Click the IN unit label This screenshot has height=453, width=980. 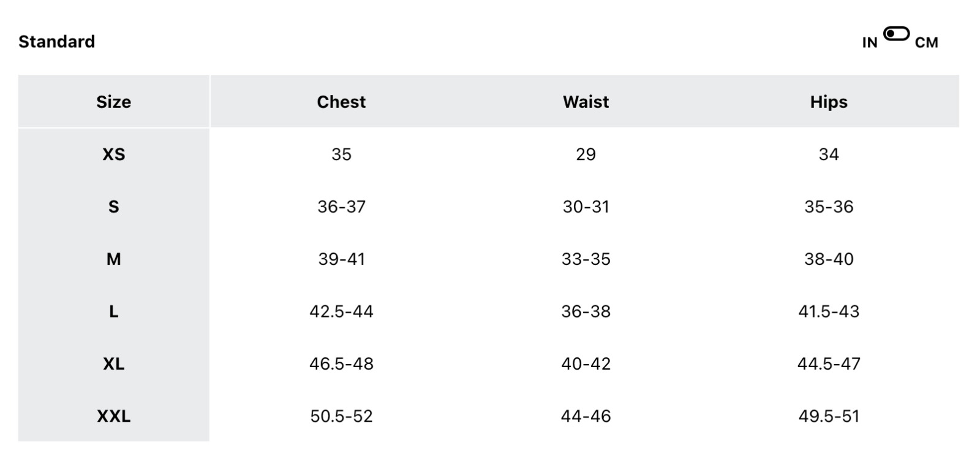pos(870,43)
